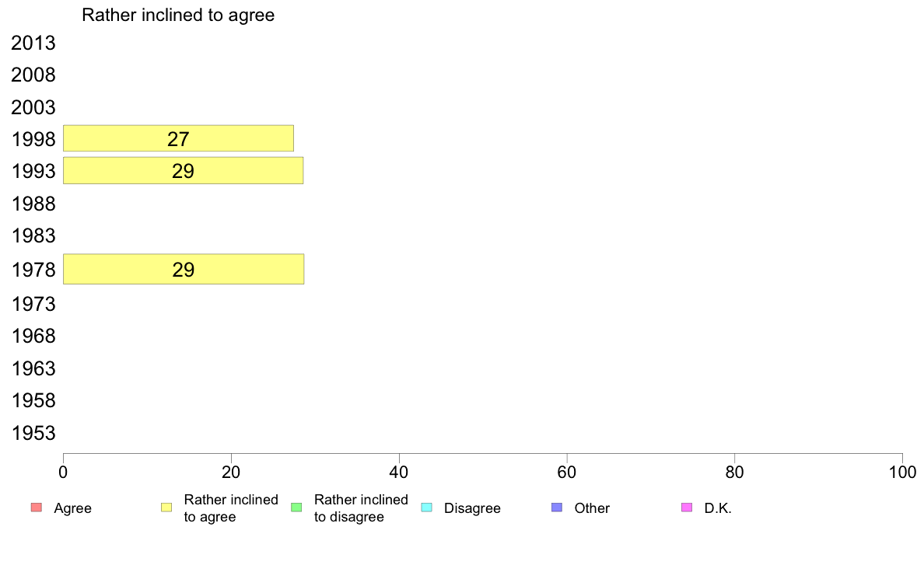
Task: Select the 1998 bar showing 27
Action: (x=179, y=138)
